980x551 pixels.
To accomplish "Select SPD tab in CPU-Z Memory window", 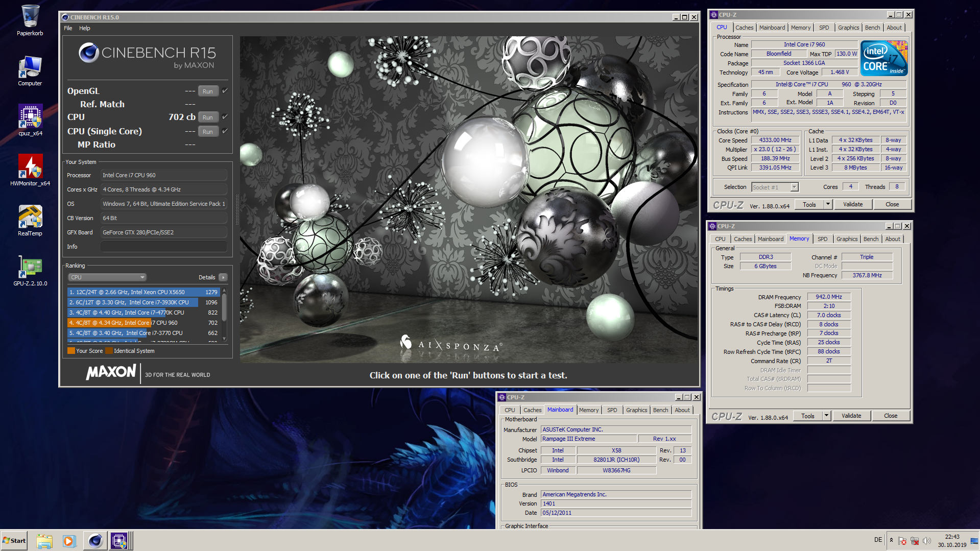I will click(x=822, y=239).
